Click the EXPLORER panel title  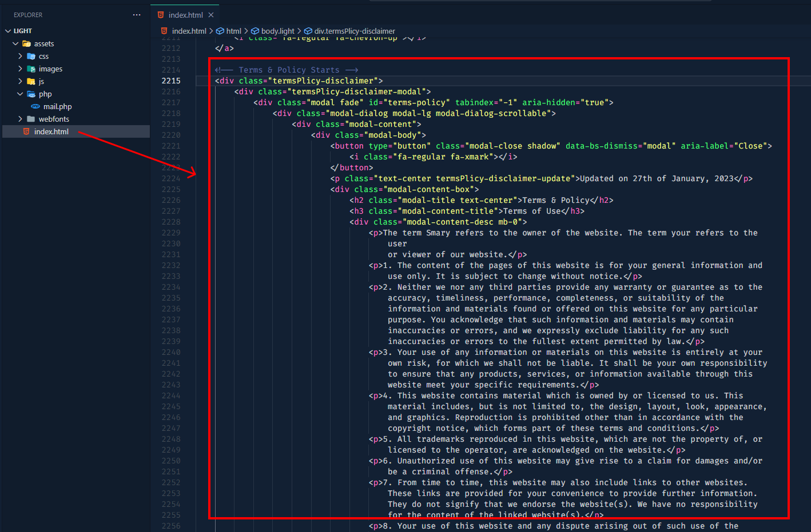(28, 15)
